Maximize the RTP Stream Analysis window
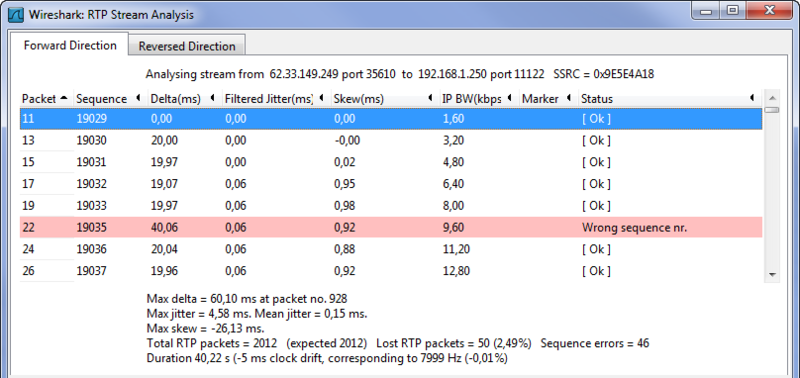The height and width of the screenshot is (378, 800). coord(733,10)
